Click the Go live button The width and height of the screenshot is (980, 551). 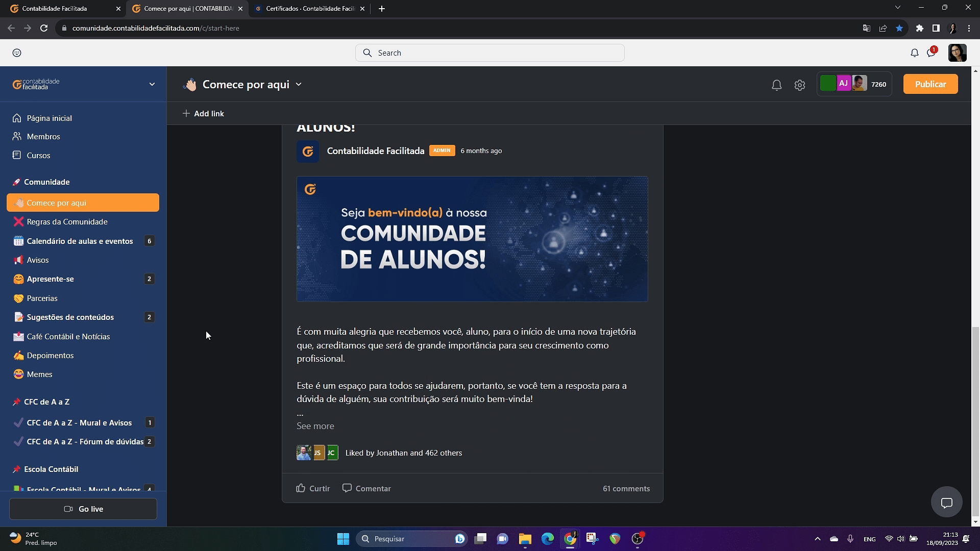pos(83,509)
